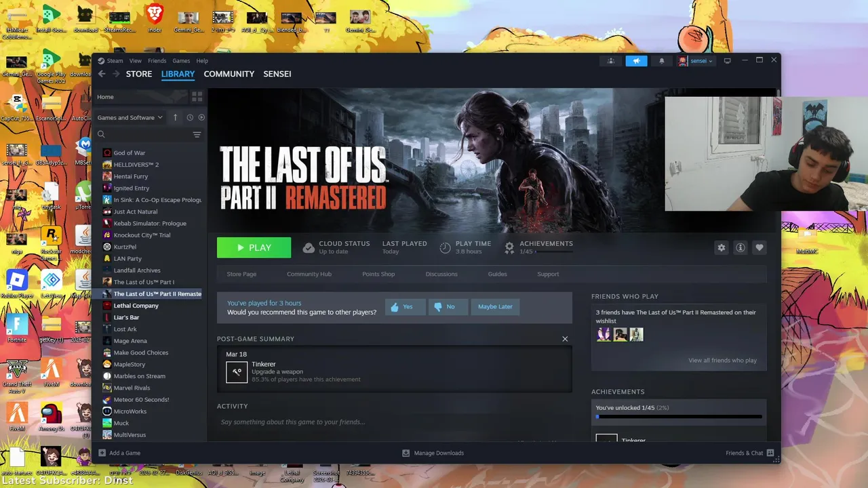The height and width of the screenshot is (488, 868).
Task: Open the Points Shop link
Action: (x=378, y=274)
